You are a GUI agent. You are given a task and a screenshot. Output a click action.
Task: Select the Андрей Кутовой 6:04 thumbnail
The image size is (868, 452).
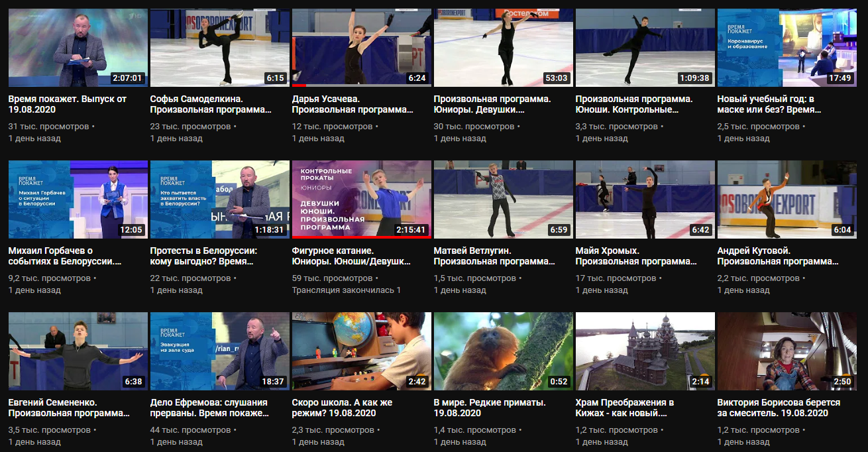point(787,199)
